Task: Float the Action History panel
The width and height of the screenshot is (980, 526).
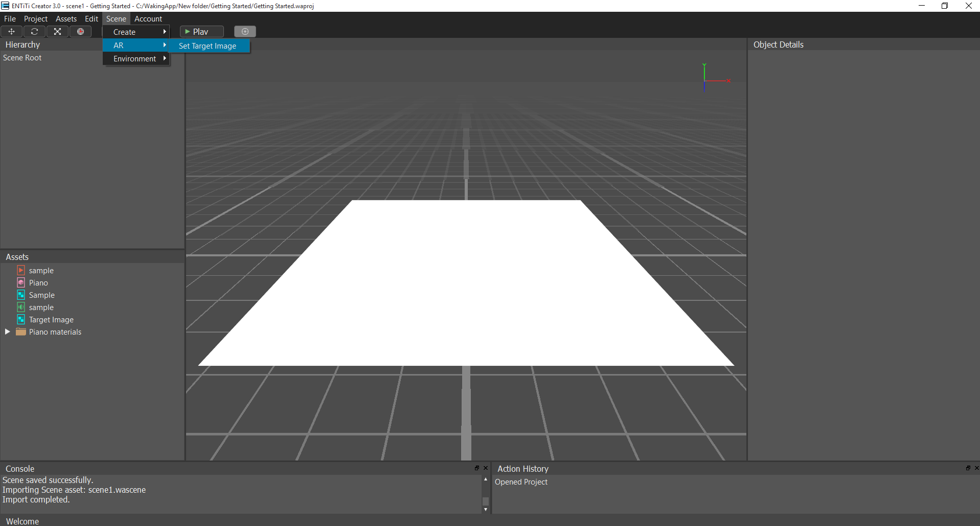Action: pos(968,468)
